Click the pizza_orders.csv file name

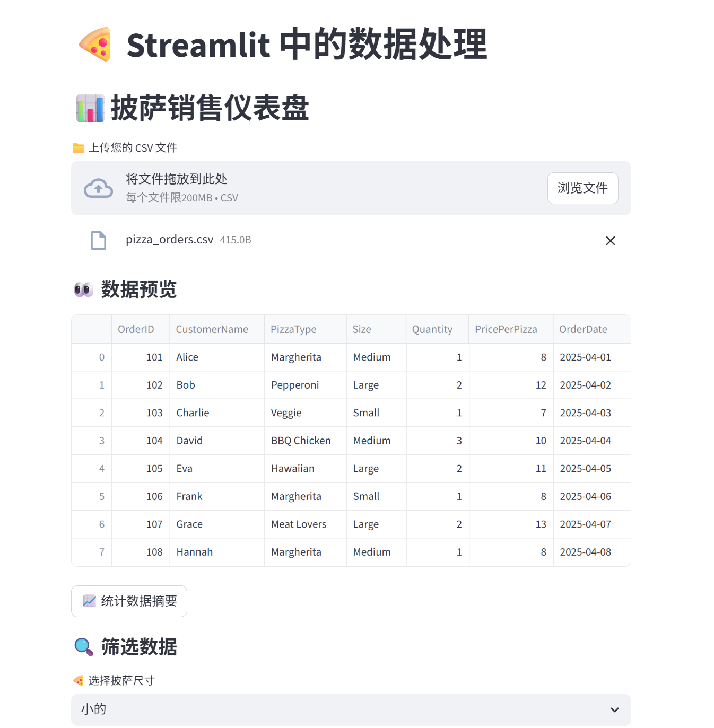[x=169, y=240]
